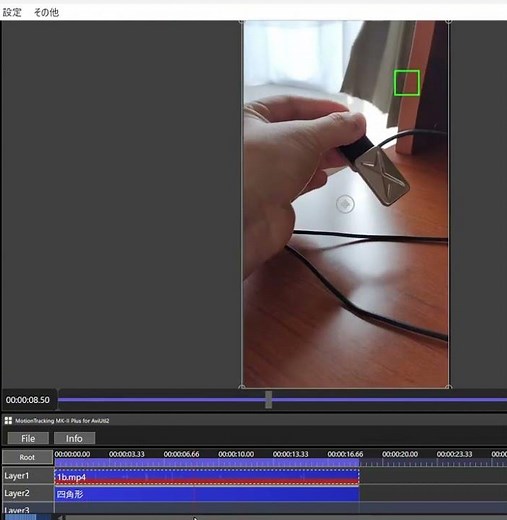Click the 00:00:16.66 mark on the timeline ruler
This screenshot has height=520, width=507.
(x=345, y=454)
